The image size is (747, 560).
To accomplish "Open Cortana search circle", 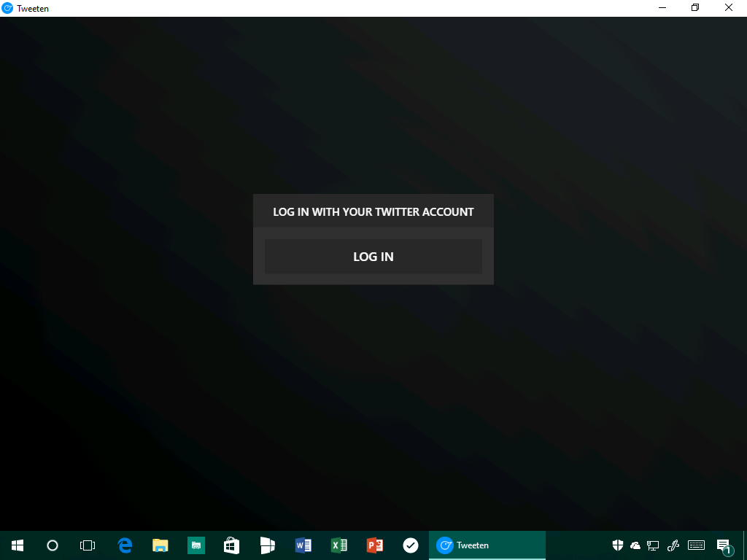I will click(x=53, y=545).
